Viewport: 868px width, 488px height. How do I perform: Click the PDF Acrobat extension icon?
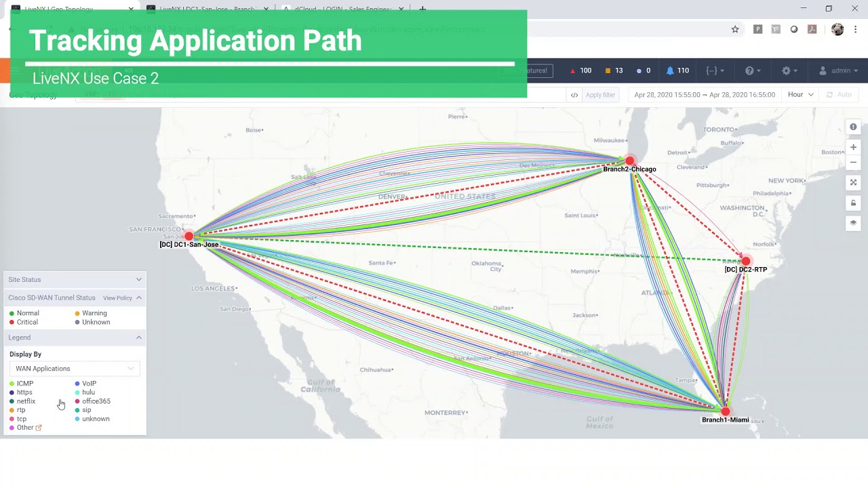click(x=812, y=29)
